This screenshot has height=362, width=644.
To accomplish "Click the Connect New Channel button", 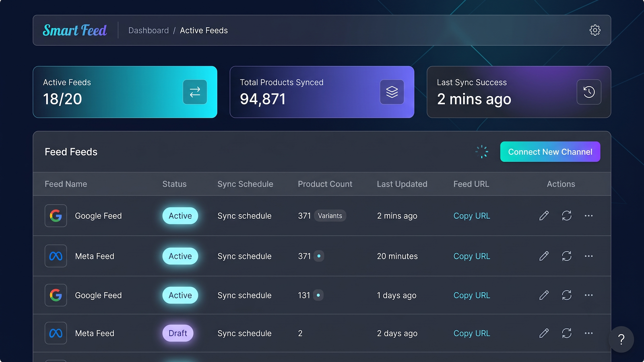I will tap(550, 152).
